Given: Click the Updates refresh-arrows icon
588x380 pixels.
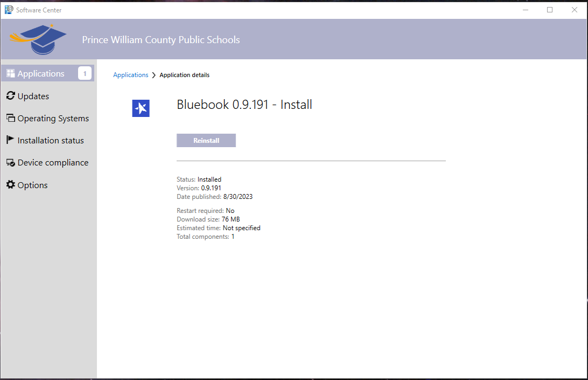Looking at the screenshot, I should [x=11, y=96].
